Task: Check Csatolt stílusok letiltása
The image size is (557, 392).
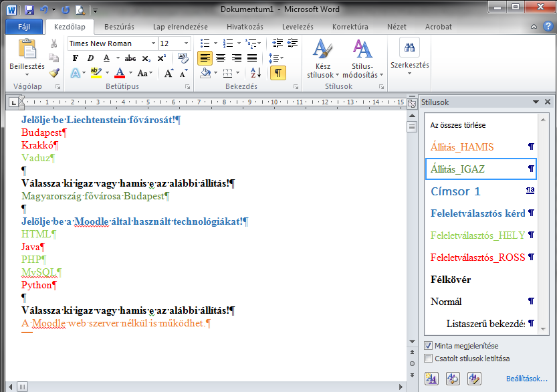Action: pyautogui.click(x=429, y=359)
